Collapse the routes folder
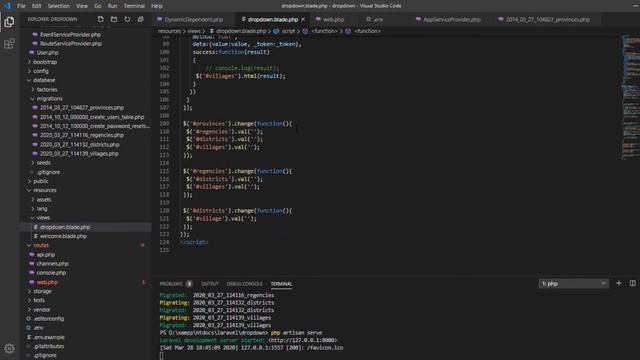This screenshot has width=640, height=360. pyautogui.click(x=41, y=245)
